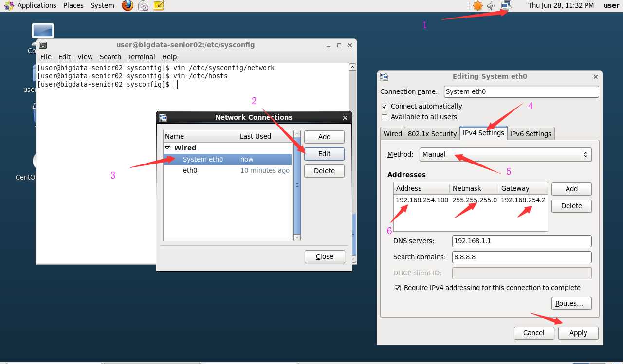623x364 pixels.
Task: Click the Connection name input field
Action: click(x=521, y=91)
